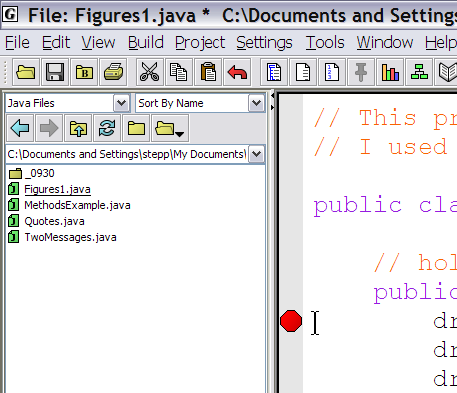Select Quotes.java in file list
Screen dimensions: 457x393
46,221
